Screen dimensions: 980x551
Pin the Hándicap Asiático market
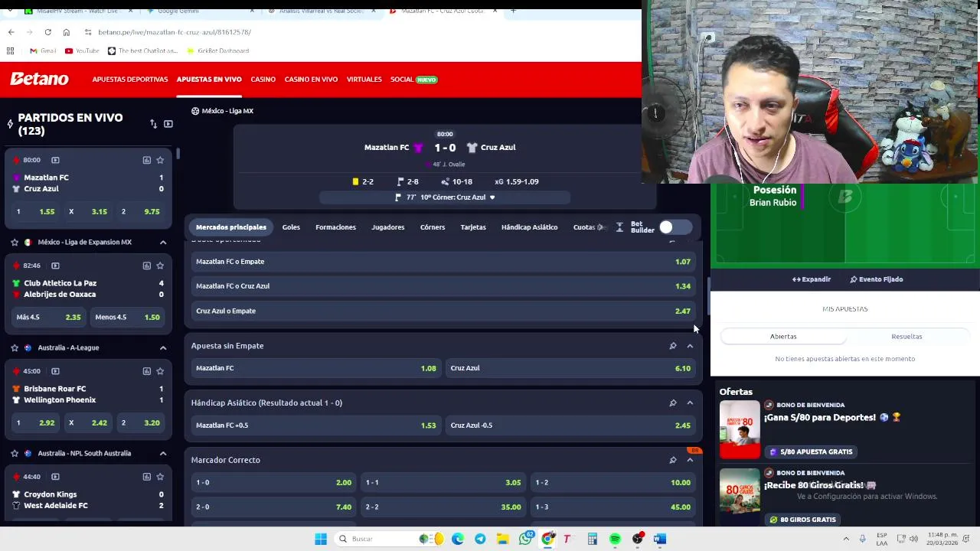point(673,403)
